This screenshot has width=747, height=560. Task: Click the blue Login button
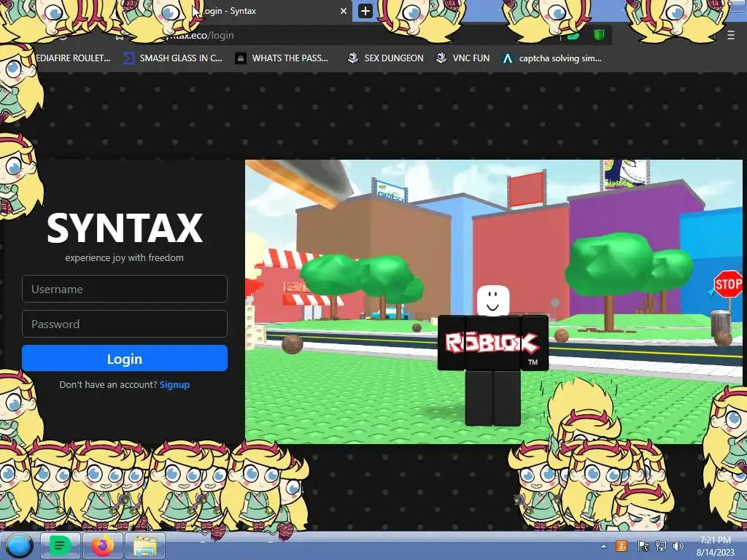pos(124,358)
